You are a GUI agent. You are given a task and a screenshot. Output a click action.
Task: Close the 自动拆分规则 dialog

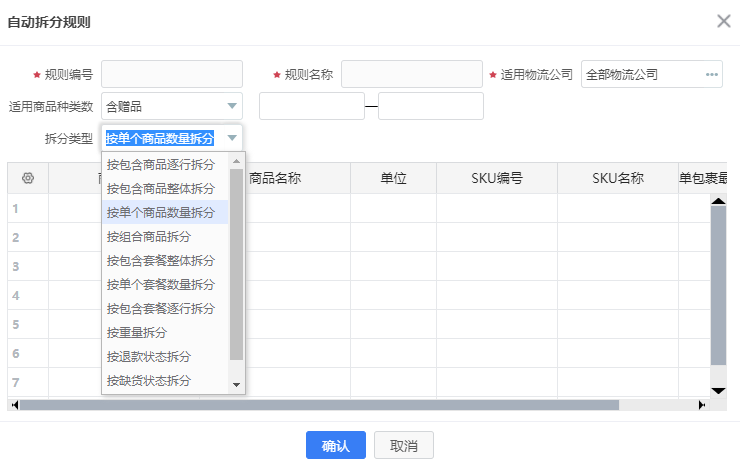(x=723, y=21)
